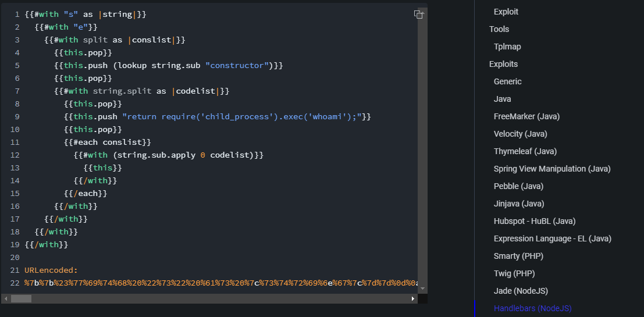The width and height of the screenshot is (644, 317).
Task: Jump to the Exploits section
Action: tap(504, 64)
